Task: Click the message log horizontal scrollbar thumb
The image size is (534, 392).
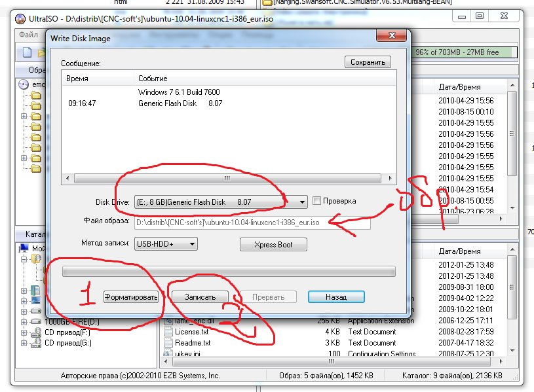Action: coord(227,178)
